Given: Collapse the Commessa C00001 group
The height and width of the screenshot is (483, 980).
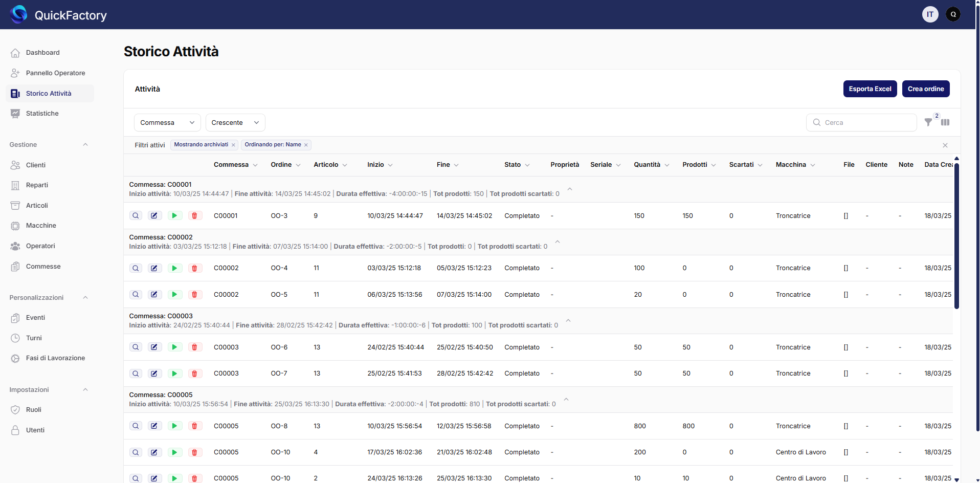Looking at the screenshot, I should (570, 189).
